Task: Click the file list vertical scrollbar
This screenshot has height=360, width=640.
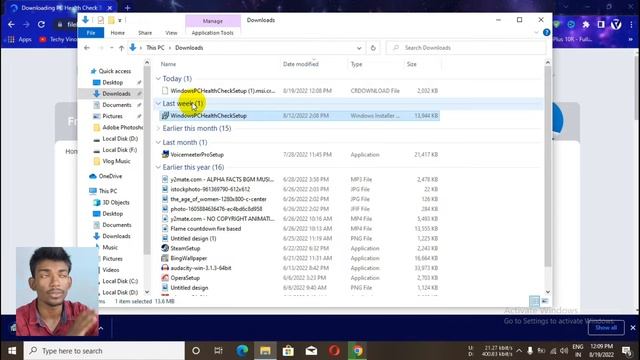Action: 548,167
